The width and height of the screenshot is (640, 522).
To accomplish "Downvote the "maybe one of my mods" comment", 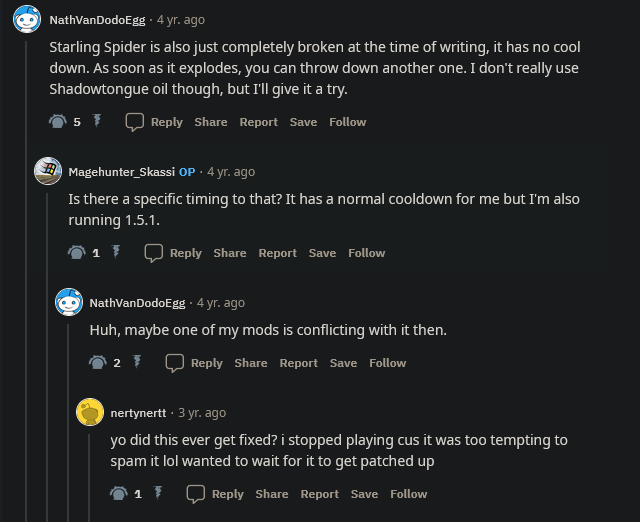I will coord(137,362).
